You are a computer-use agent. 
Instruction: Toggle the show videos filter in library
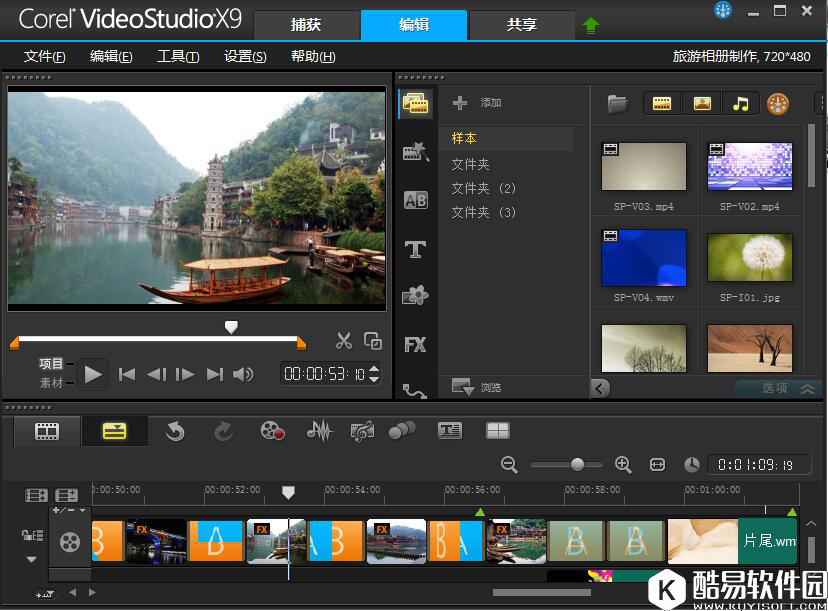[x=662, y=103]
